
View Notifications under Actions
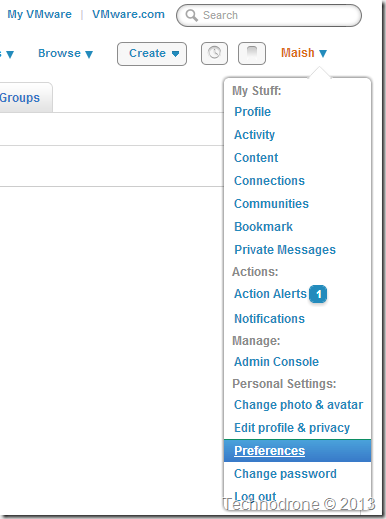[269, 319]
